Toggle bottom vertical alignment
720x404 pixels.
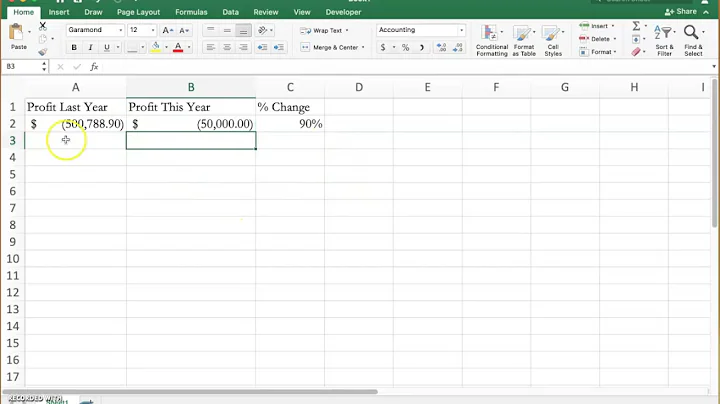coord(243,30)
